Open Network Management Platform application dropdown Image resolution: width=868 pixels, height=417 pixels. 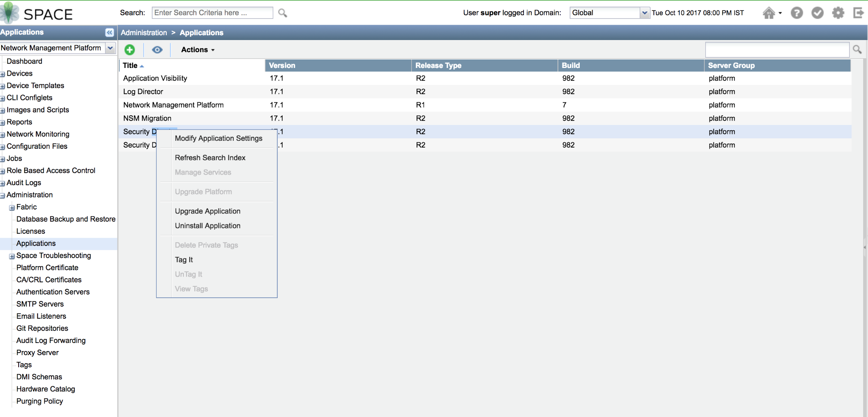pyautogui.click(x=110, y=48)
